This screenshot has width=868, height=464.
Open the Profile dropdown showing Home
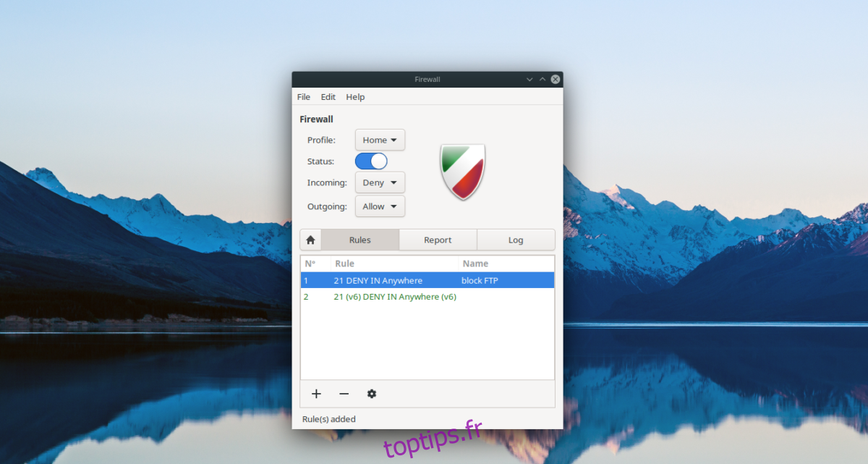(x=380, y=140)
